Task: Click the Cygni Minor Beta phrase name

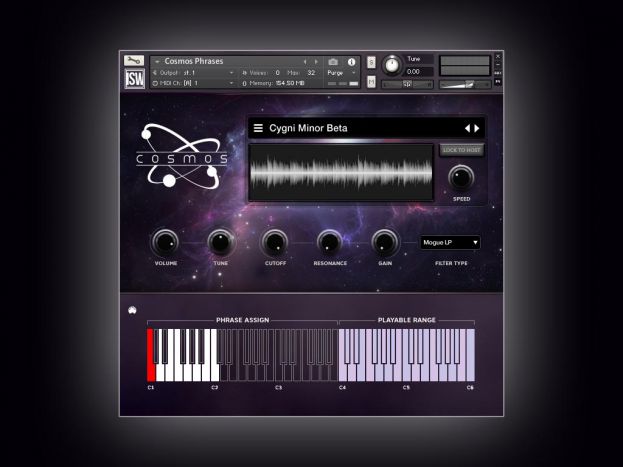Action: coord(308,128)
